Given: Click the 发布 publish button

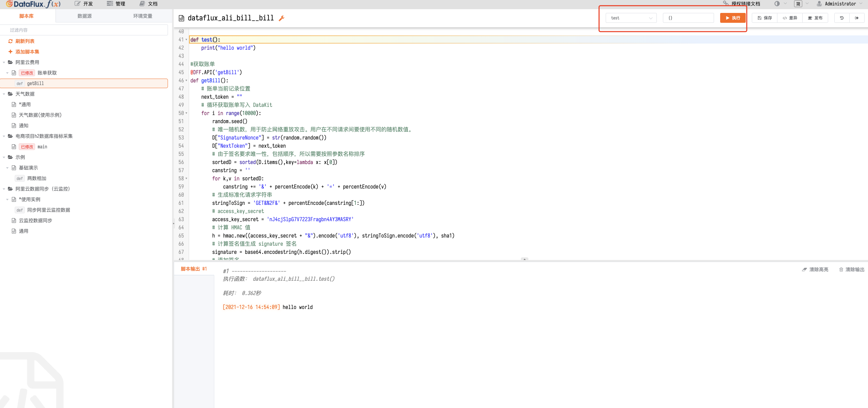Looking at the screenshot, I should (815, 18).
